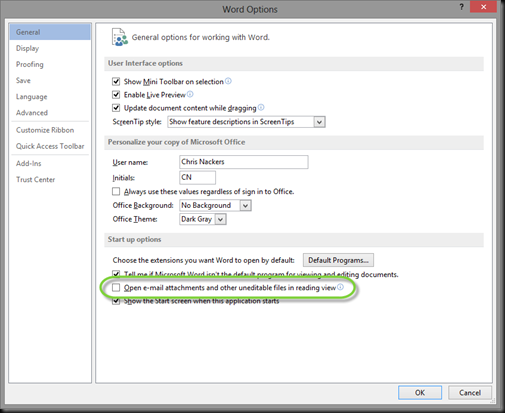Click the User name field

click(244, 162)
